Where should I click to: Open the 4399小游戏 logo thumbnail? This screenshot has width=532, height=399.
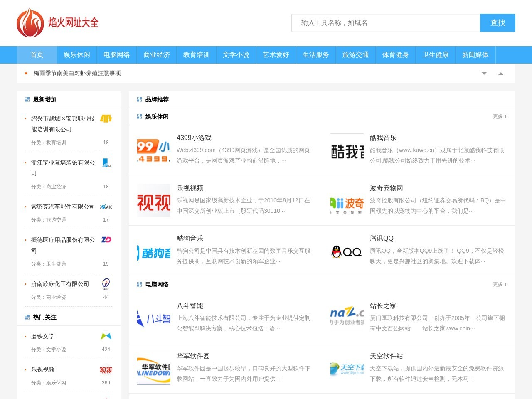pyautogui.click(x=154, y=150)
